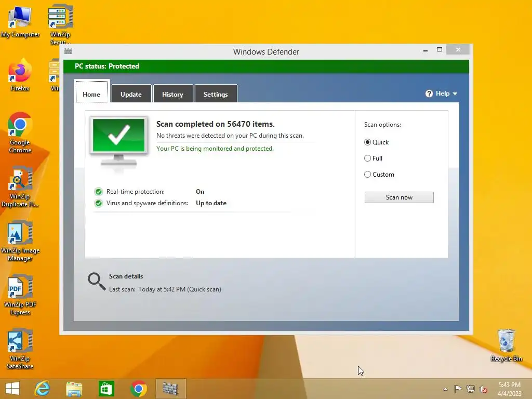This screenshot has height=399, width=532.
Task: Open Chrome from the taskbar
Action: tap(138, 389)
